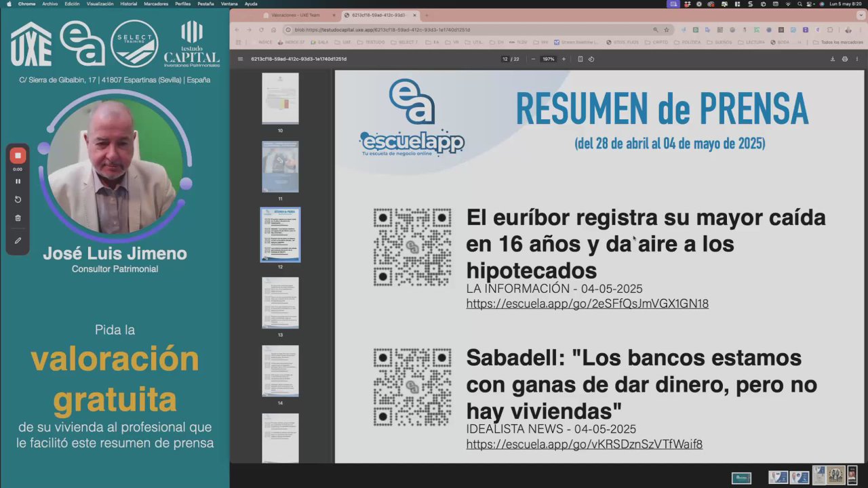Image resolution: width=868 pixels, height=488 pixels.
Task: Zoom out of the PDF with minus
Action: [533, 59]
